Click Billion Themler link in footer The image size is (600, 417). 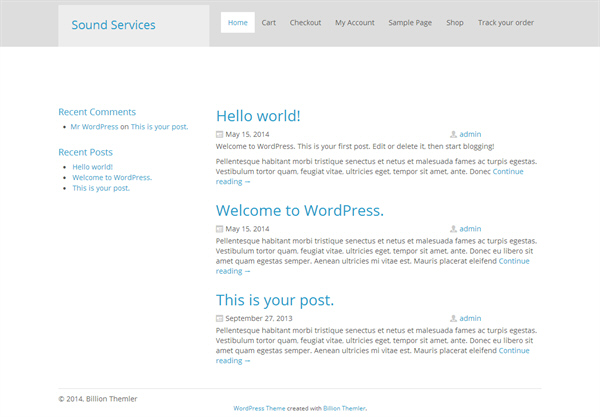click(x=344, y=409)
